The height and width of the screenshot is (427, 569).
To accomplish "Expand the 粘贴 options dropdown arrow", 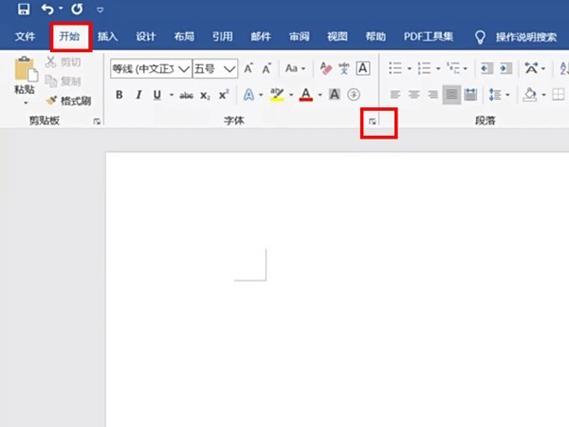I will tap(26, 103).
